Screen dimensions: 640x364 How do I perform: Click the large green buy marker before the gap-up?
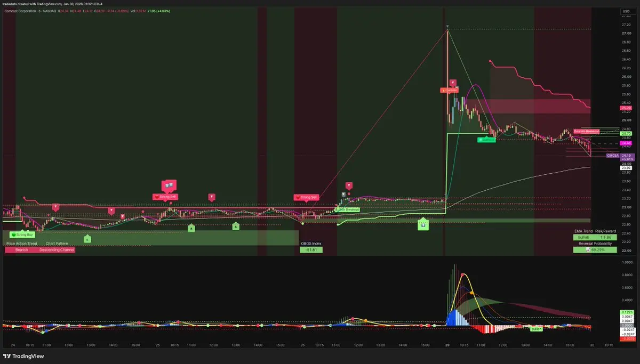423,225
